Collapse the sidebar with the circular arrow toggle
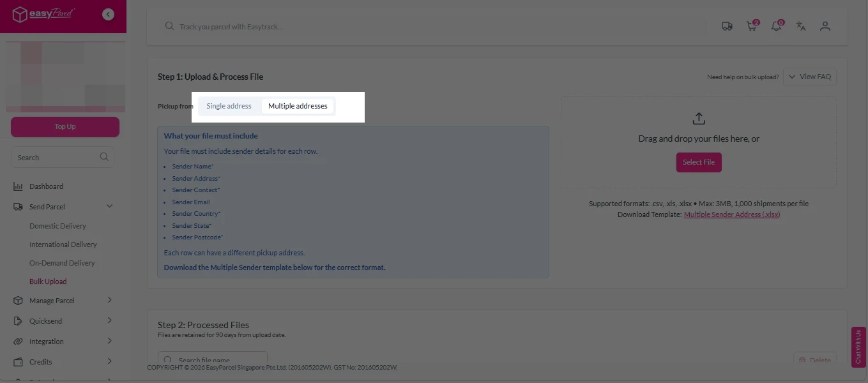Viewport: 868px width, 383px height. point(108,13)
